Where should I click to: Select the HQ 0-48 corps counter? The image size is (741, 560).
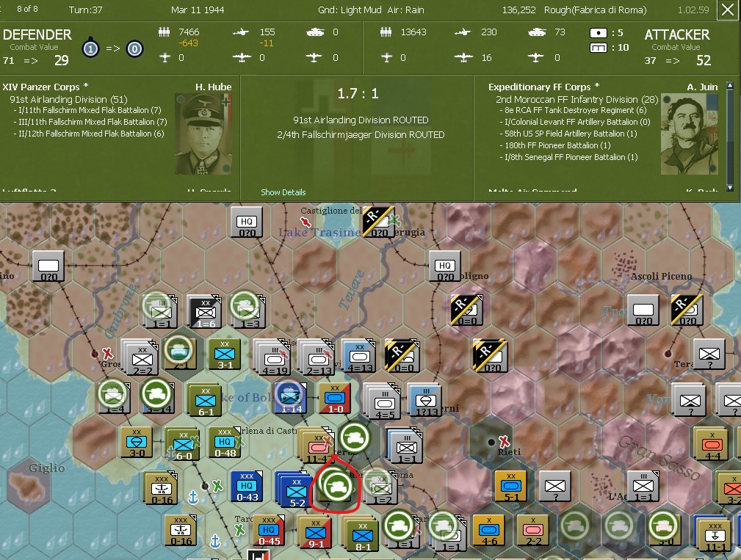coord(225,443)
